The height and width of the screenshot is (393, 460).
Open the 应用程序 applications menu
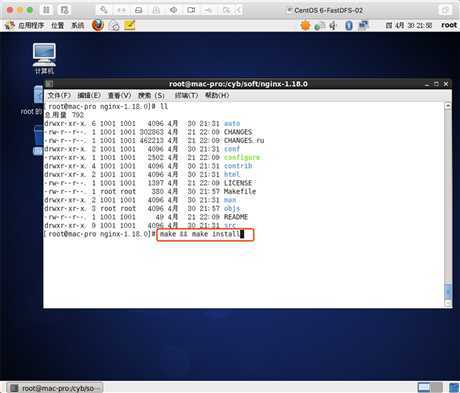click(31, 25)
